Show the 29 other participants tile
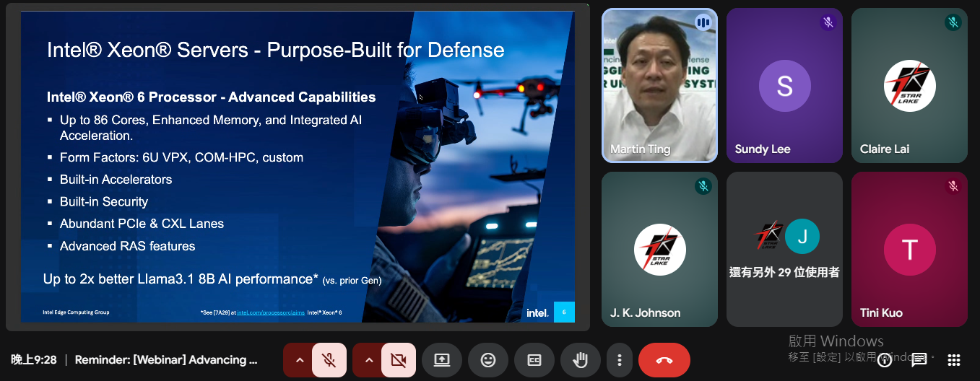Viewport: 980px width, 381px height. click(x=784, y=249)
